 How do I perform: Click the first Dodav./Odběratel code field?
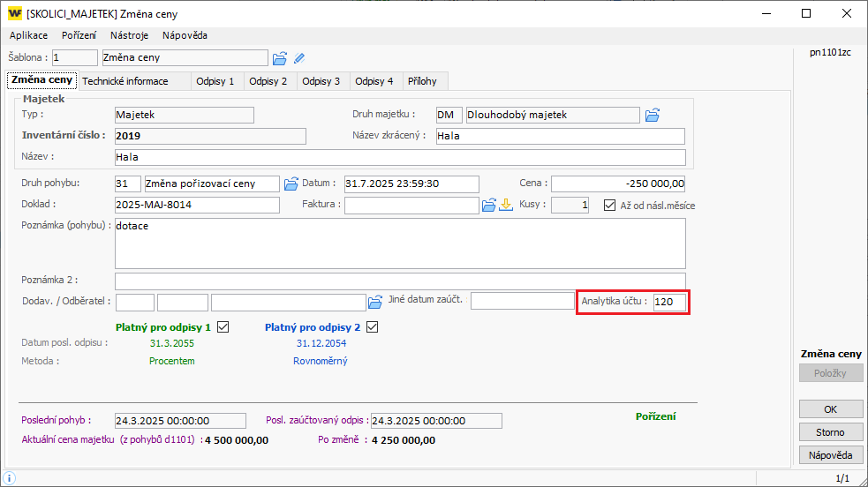pyautogui.click(x=135, y=303)
